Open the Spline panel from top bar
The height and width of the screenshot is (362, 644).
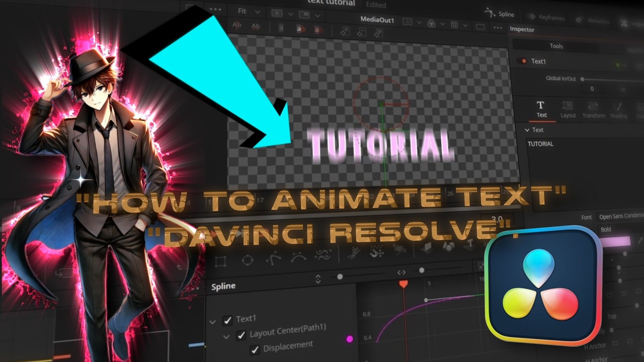[499, 14]
